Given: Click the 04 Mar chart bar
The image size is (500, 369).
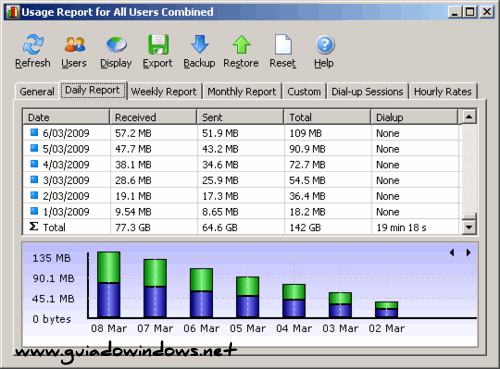Looking at the screenshot, I should click(x=294, y=301).
